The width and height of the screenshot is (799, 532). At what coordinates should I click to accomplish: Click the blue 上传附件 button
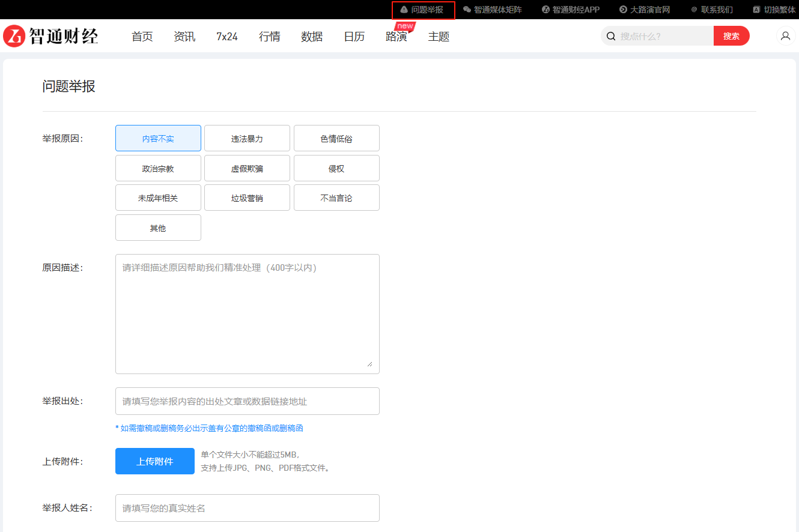(x=155, y=461)
